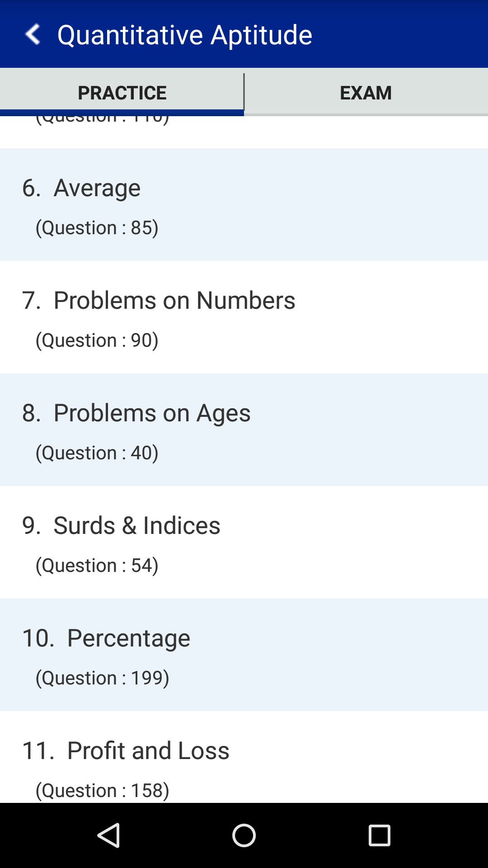Tap the Question : 158 count label

pos(103,790)
